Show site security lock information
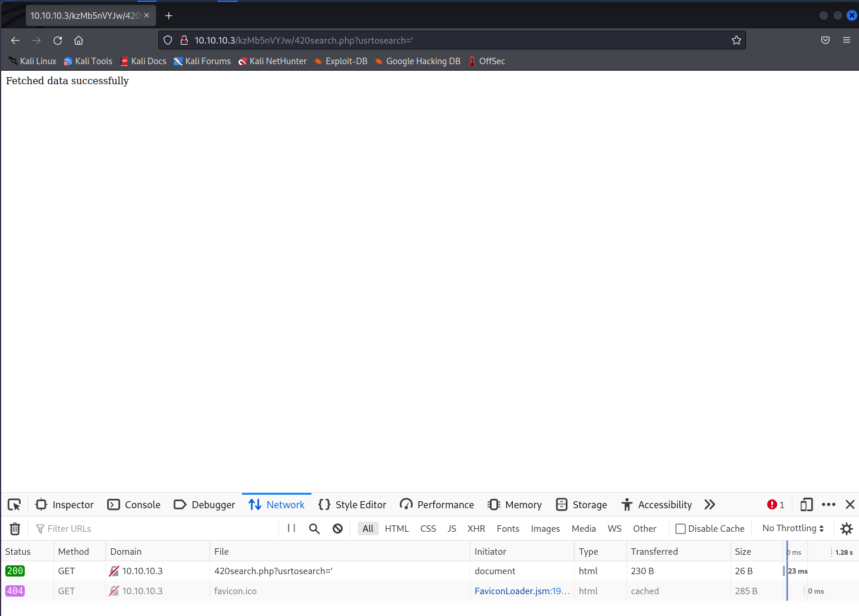The height and width of the screenshot is (616, 859). [x=184, y=40]
